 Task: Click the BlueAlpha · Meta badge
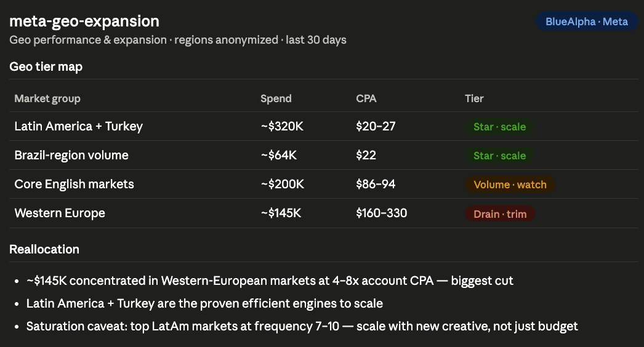[587, 22]
